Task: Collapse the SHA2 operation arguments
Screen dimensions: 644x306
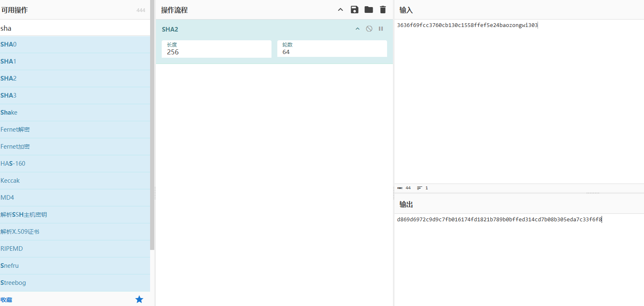Action: pos(358,29)
